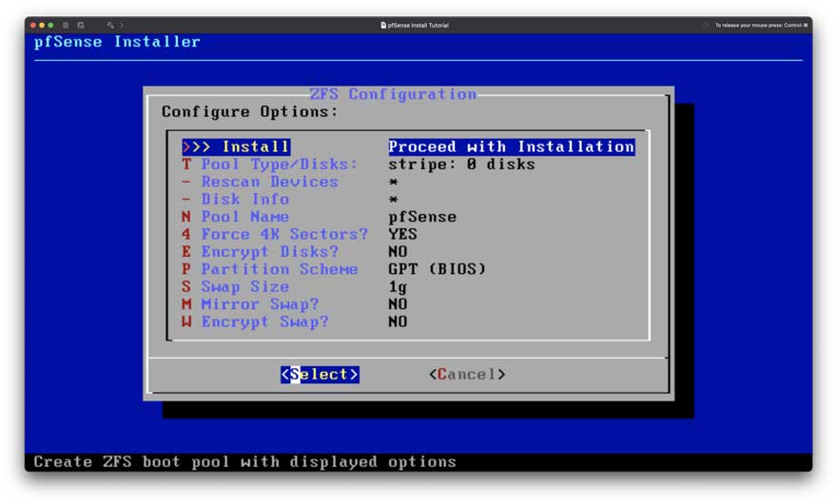Open the Disk Info entry
This screenshot has width=837, height=504.
[x=236, y=200]
